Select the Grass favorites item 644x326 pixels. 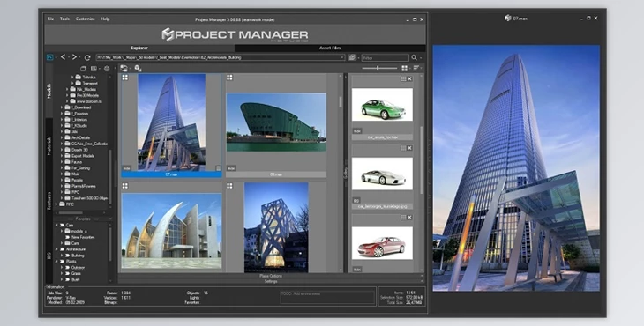[x=76, y=273]
